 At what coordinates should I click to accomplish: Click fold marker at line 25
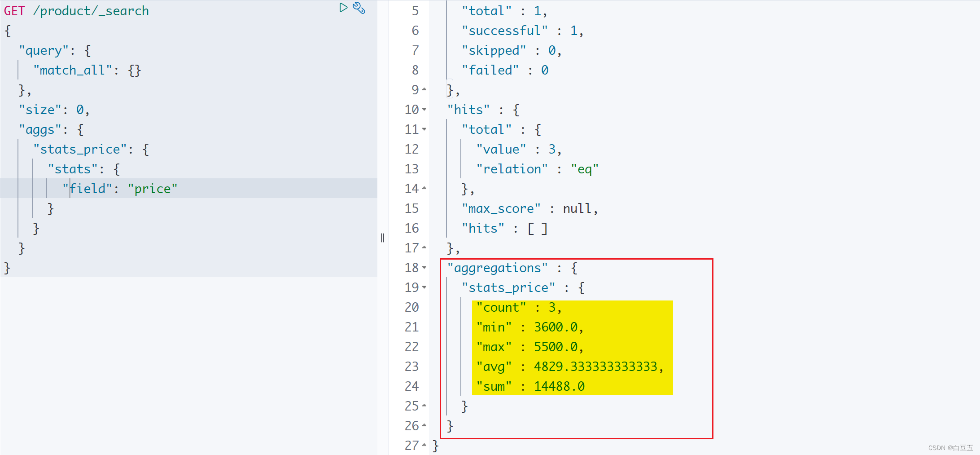point(424,406)
